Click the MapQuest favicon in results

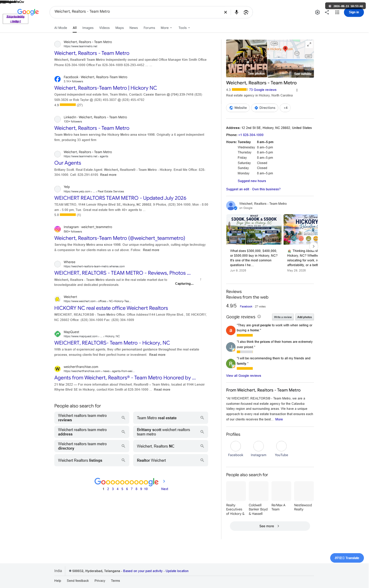click(58, 334)
